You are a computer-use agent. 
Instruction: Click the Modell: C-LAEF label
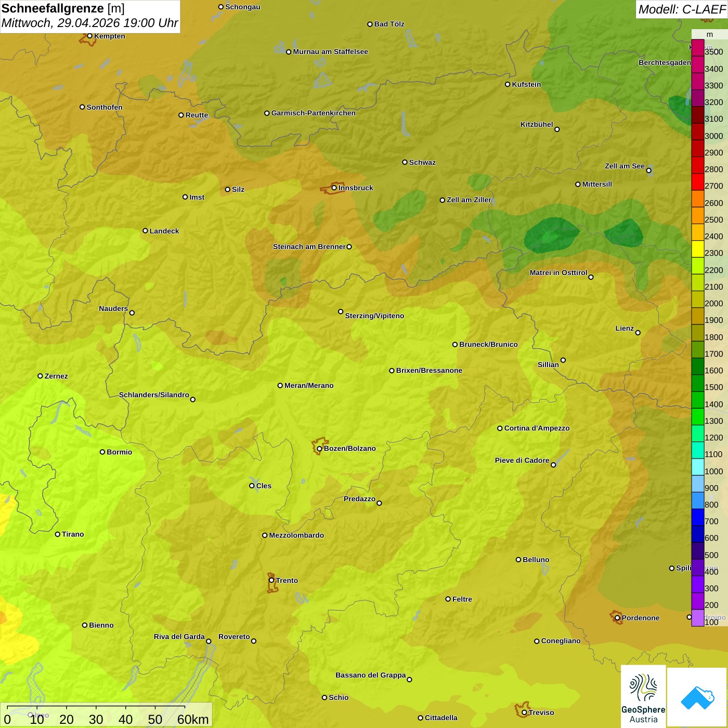point(681,9)
